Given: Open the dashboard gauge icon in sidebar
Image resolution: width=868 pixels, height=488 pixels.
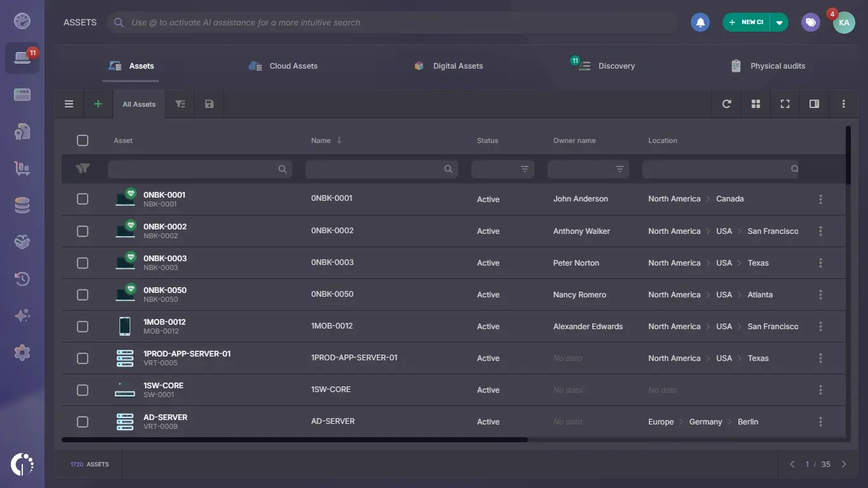Looking at the screenshot, I should click(x=22, y=21).
